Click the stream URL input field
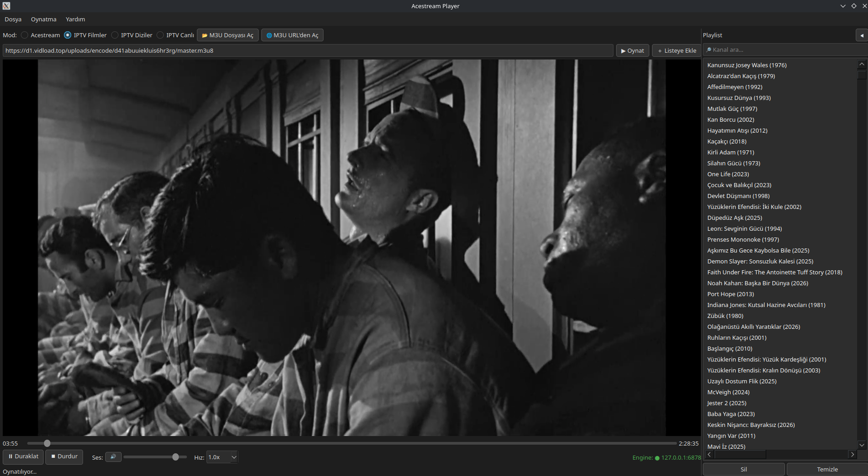Viewport: 868px width, 476px height. (308, 50)
